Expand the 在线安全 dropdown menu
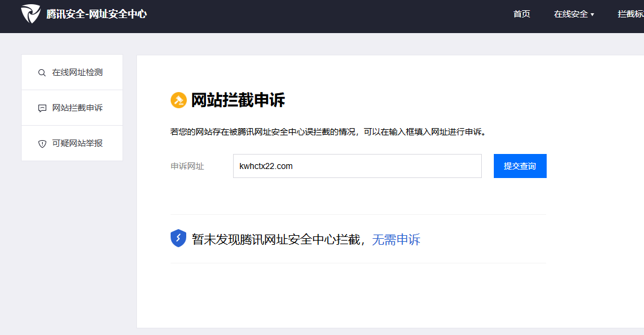The height and width of the screenshot is (335, 644). (x=574, y=14)
